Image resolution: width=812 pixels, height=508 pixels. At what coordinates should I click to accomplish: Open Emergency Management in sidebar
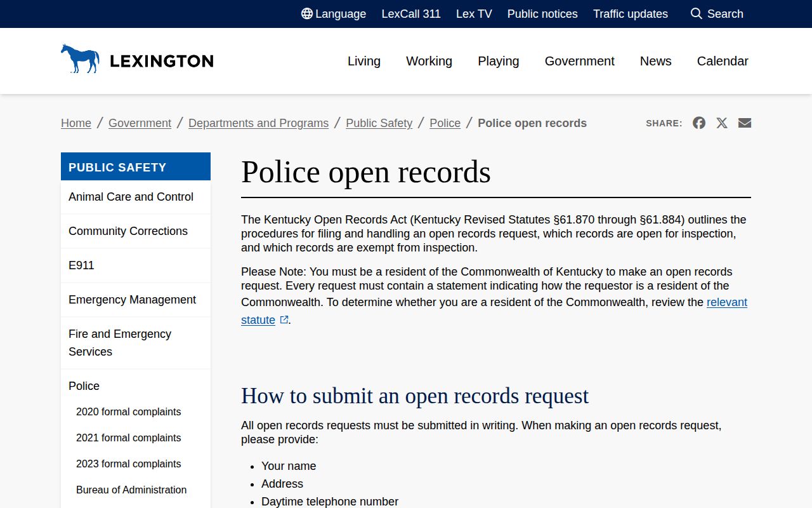[136, 300]
